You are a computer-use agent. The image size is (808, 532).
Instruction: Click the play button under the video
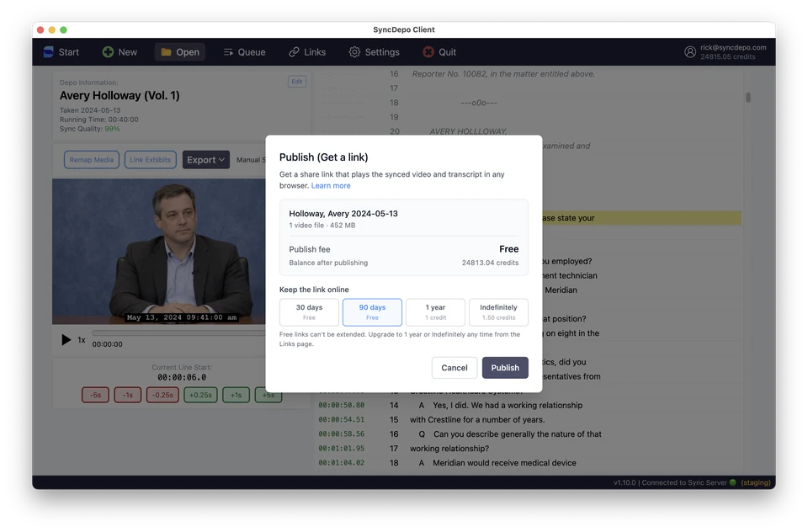tap(66, 340)
